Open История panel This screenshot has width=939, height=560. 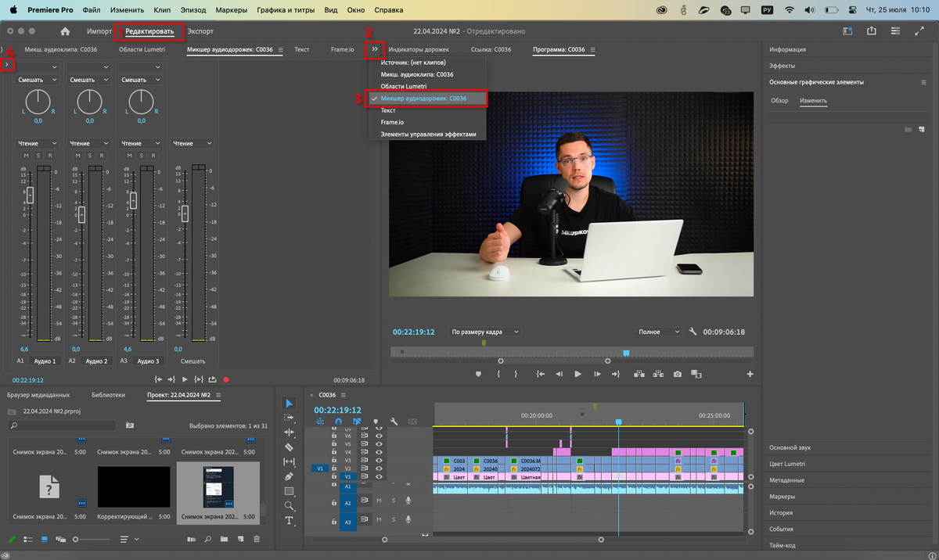click(782, 513)
